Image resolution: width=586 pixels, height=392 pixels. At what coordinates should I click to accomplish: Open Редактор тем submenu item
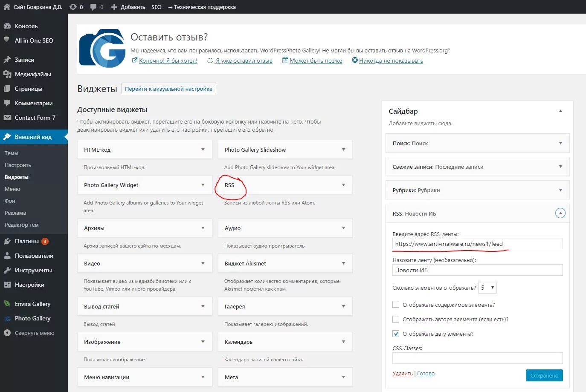[21, 225]
